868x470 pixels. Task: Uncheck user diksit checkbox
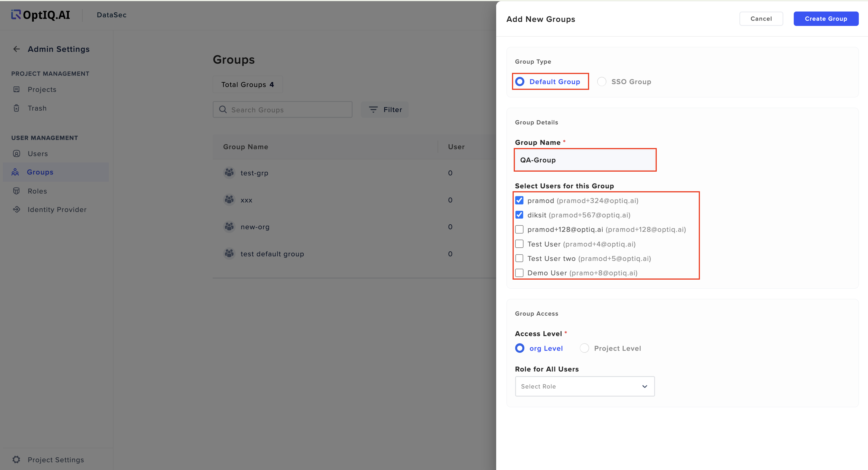click(519, 215)
